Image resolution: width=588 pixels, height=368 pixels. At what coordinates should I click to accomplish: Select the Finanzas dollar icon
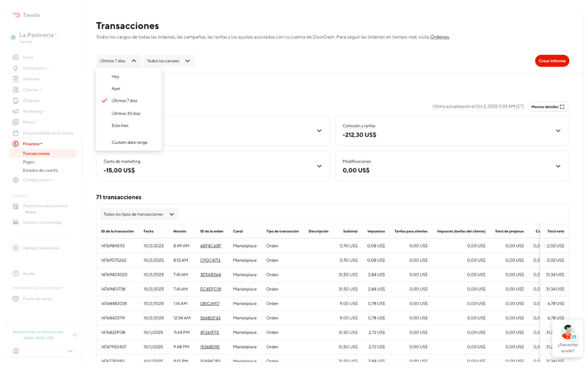click(17, 143)
